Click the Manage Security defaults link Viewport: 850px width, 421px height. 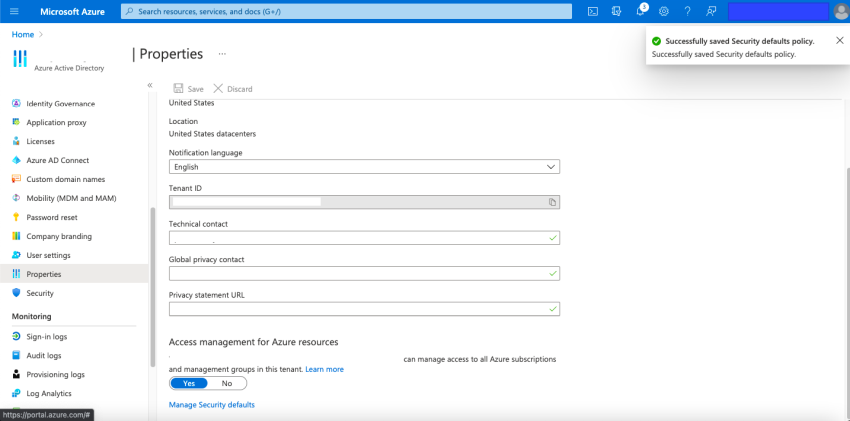click(x=212, y=405)
